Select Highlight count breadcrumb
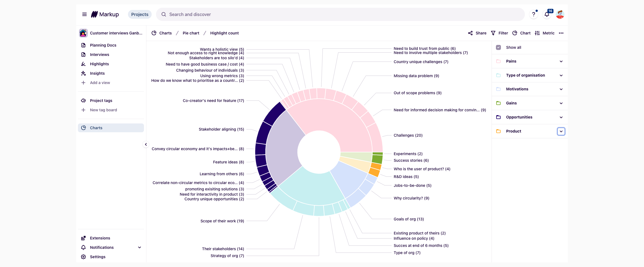Image resolution: width=644 pixels, height=267 pixels. click(225, 33)
